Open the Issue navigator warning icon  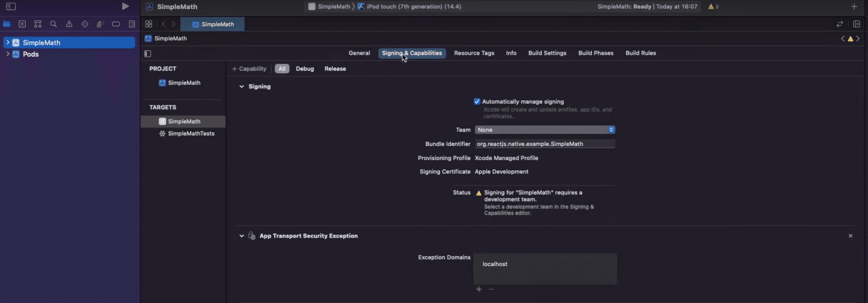[x=69, y=24]
